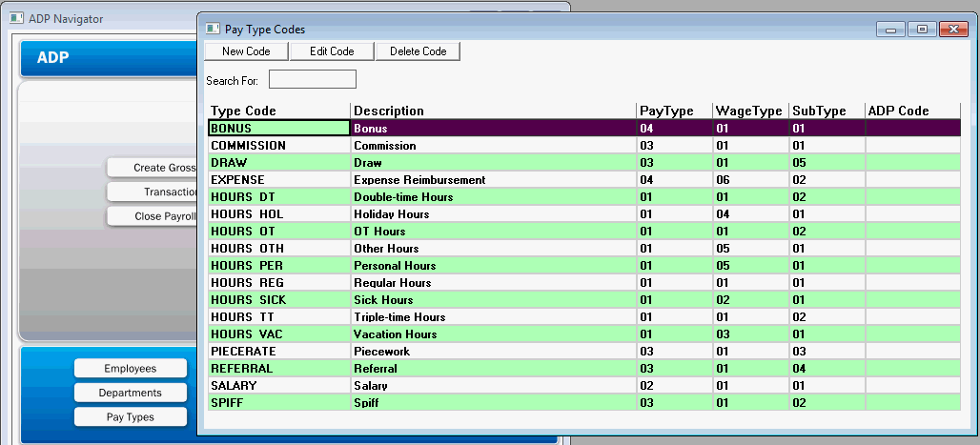This screenshot has height=445, width=980.
Task: Select the HOURS OT type code row
Action: click(583, 232)
